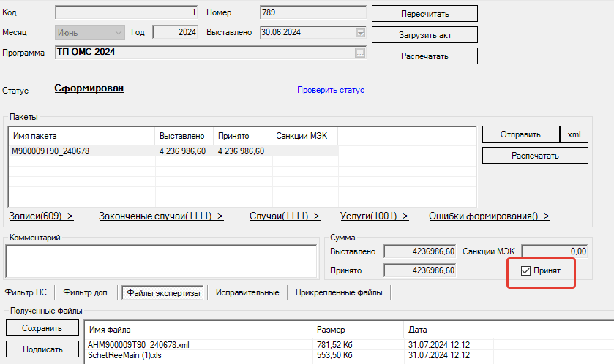
Task: Toggle the Принят checkbox
Action: pyautogui.click(x=525, y=270)
